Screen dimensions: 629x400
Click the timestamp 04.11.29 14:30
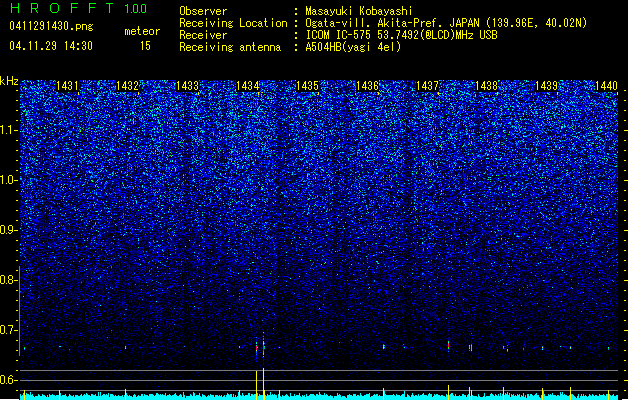point(51,46)
